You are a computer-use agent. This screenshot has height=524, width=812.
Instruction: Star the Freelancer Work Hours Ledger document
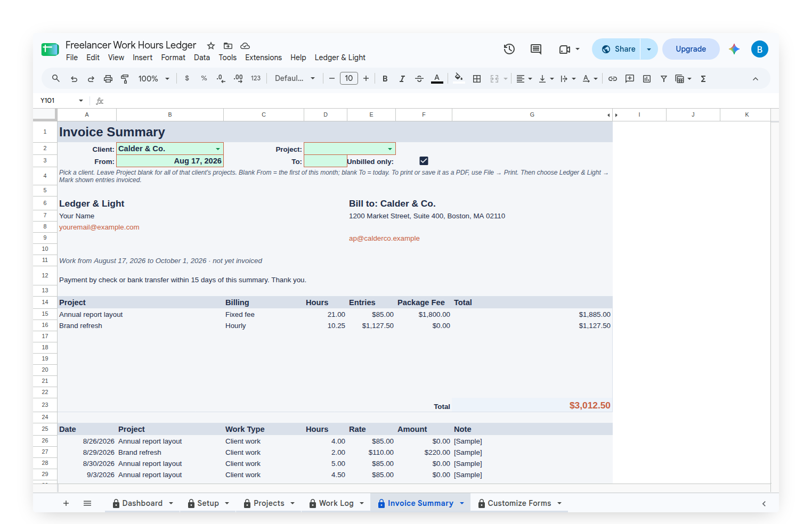coord(211,46)
